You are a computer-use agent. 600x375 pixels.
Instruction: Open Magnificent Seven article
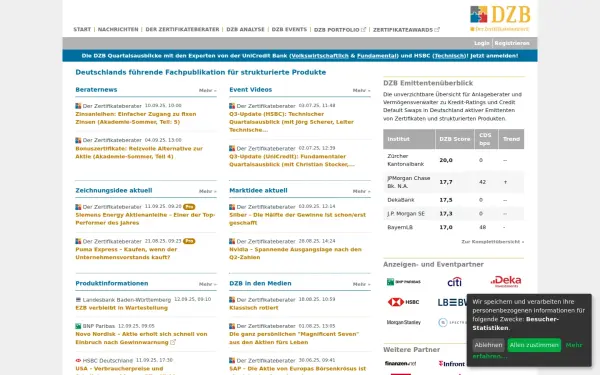pos(294,338)
